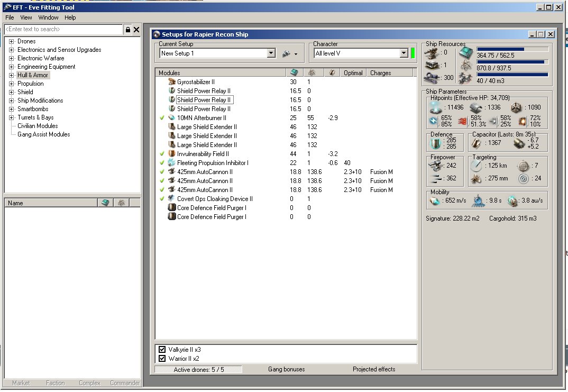The width and height of the screenshot is (568, 392).
Task: Toggle the Valkyrie II x3 checkbox
Action: tap(162, 350)
